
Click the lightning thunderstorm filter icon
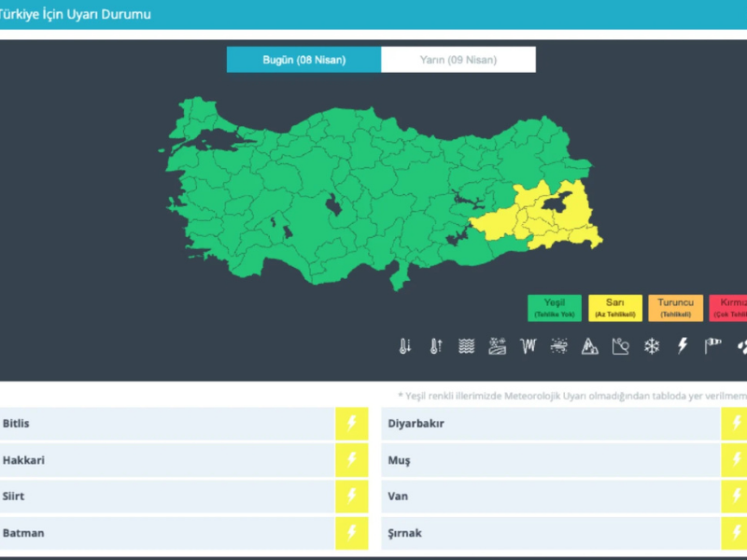click(x=683, y=346)
